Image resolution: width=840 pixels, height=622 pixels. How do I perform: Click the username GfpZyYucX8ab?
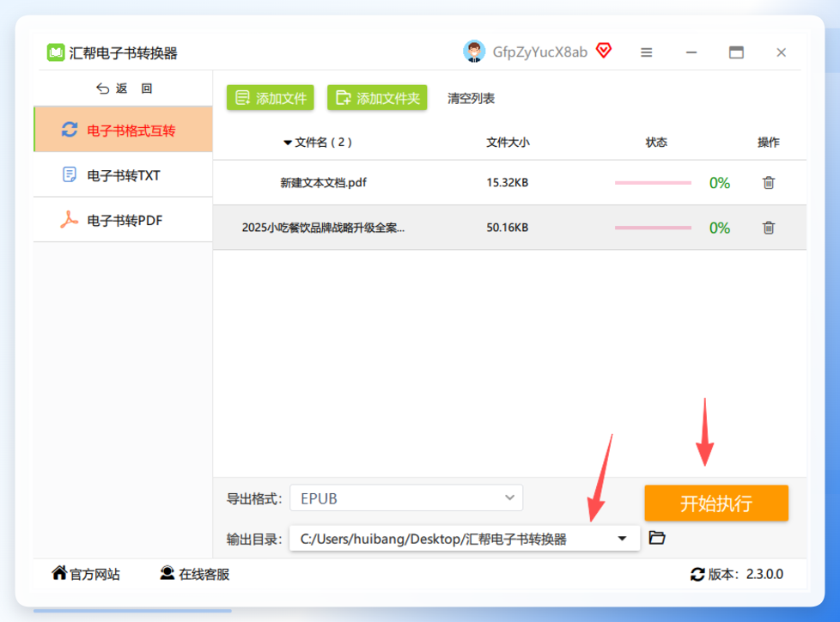540,52
